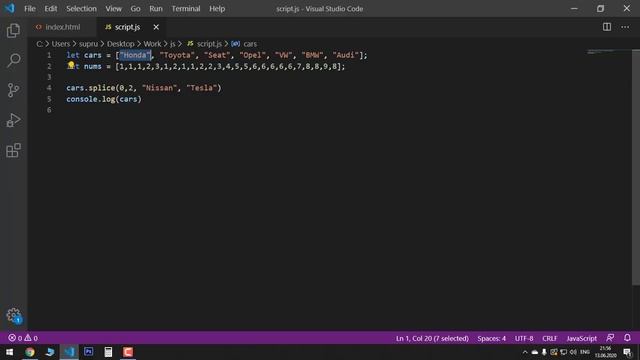The width and height of the screenshot is (640, 360).
Task: Open the Search view in activity bar
Action: 13,60
